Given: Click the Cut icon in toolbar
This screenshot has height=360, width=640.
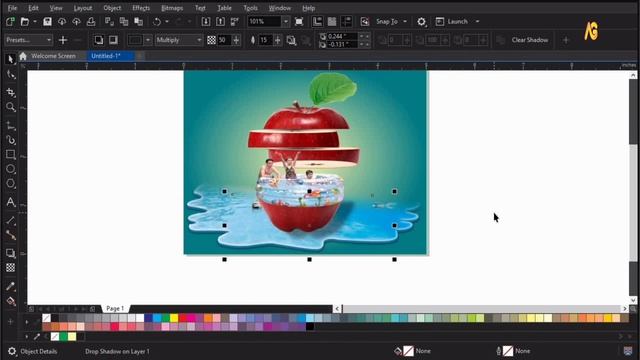Looking at the screenshot, I should click(109, 22).
